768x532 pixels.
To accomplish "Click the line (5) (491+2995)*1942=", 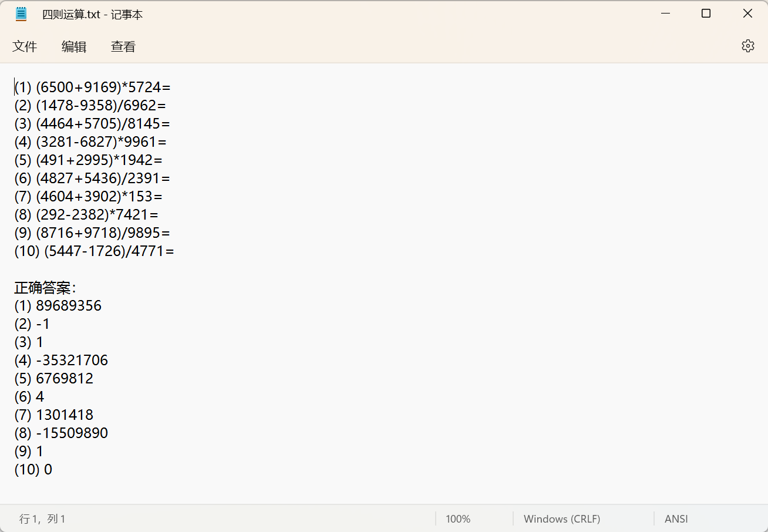I will pyautogui.click(x=88, y=160).
